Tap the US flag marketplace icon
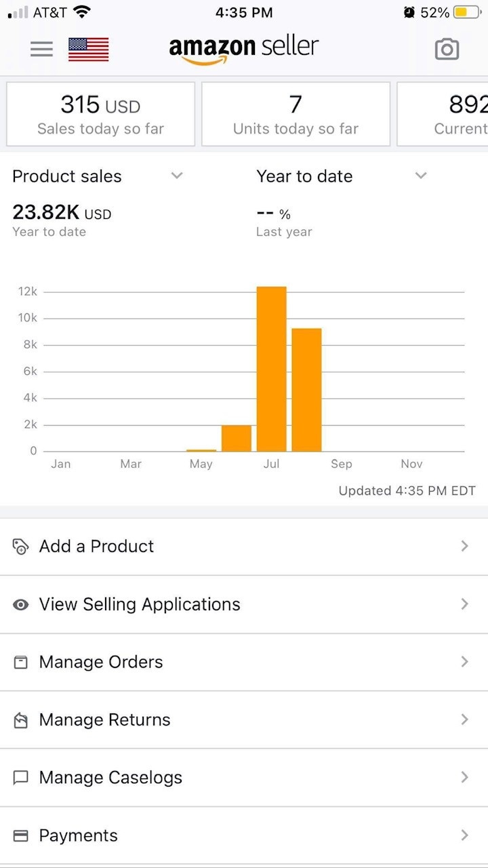 pyautogui.click(x=88, y=50)
